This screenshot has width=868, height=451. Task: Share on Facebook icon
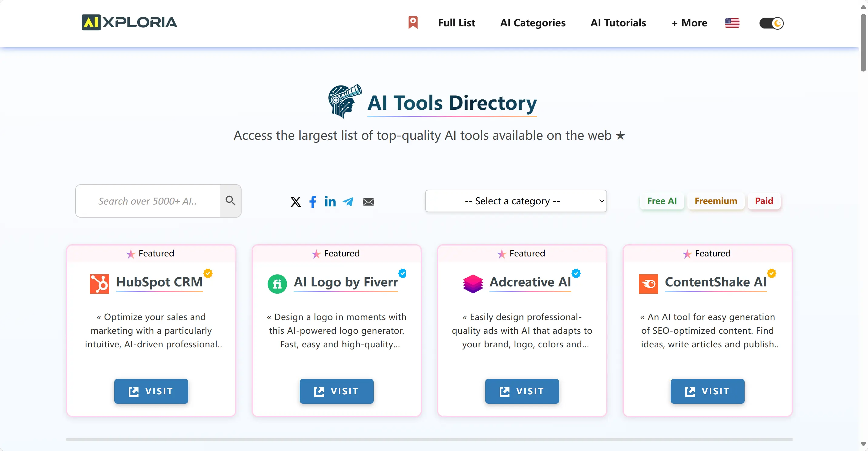pos(313,202)
